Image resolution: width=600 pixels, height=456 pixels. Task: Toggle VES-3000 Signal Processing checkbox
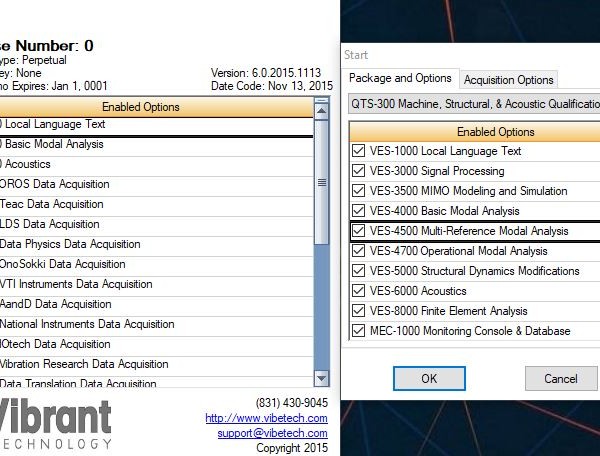(x=359, y=171)
